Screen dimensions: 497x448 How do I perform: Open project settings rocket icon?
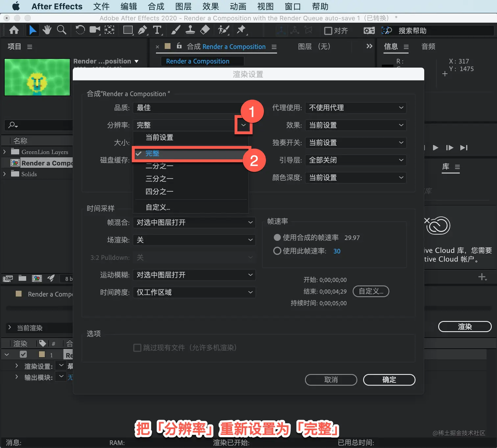coord(51,278)
